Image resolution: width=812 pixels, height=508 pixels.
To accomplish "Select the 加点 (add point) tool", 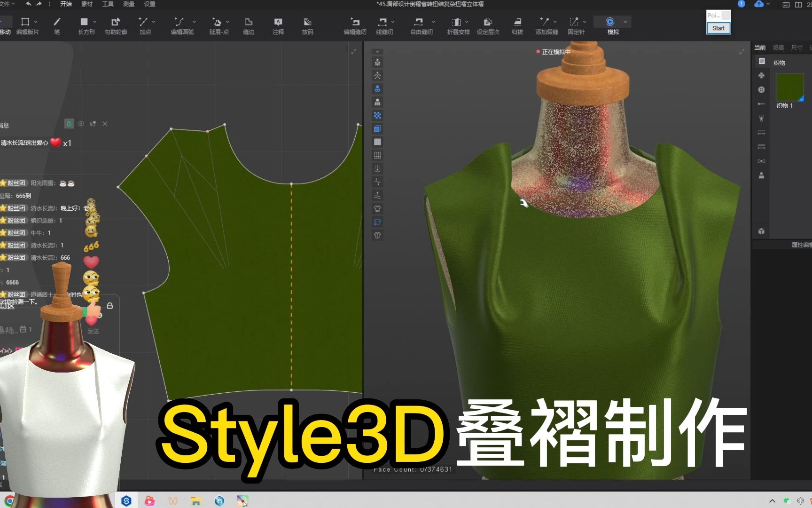I will tap(145, 26).
